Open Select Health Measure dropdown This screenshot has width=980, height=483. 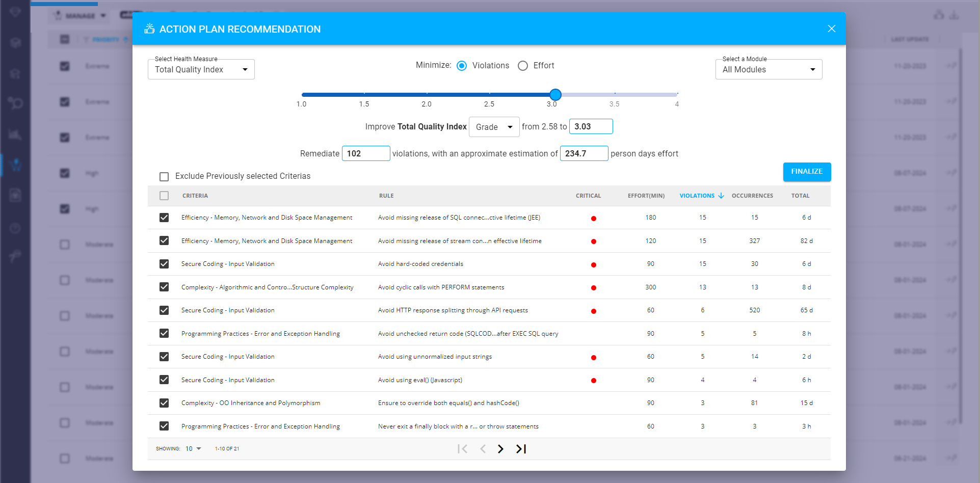(201, 69)
